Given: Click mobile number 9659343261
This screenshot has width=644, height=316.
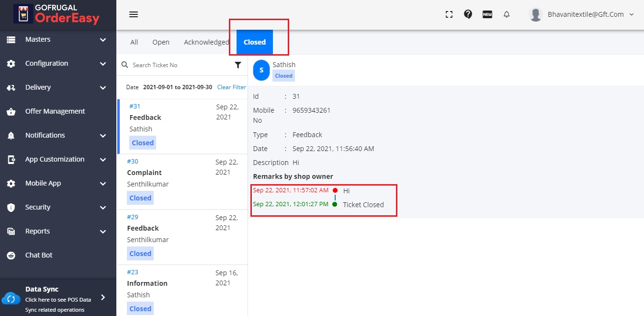Looking at the screenshot, I should 311,110.
